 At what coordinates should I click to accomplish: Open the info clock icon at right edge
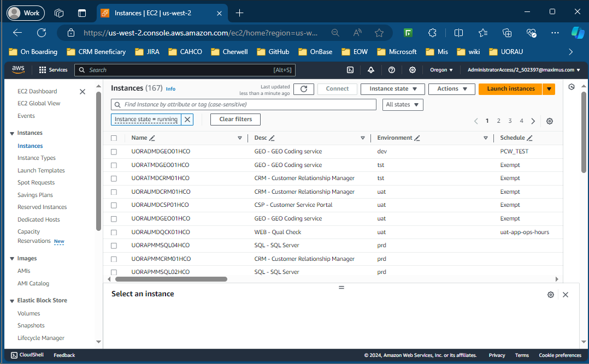(572, 87)
